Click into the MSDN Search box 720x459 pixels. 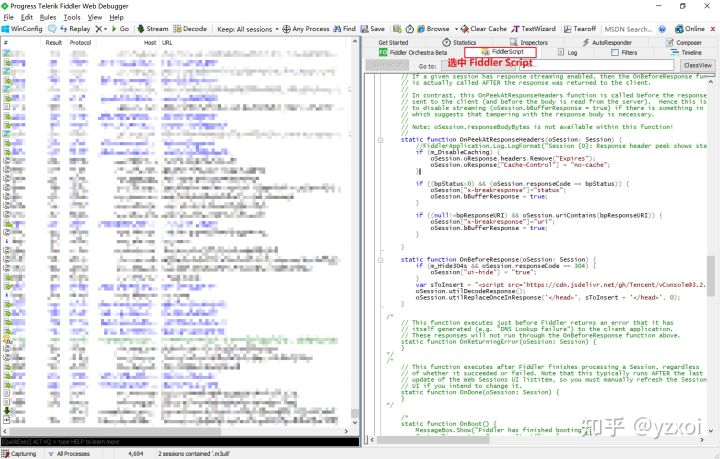[x=628, y=29]
